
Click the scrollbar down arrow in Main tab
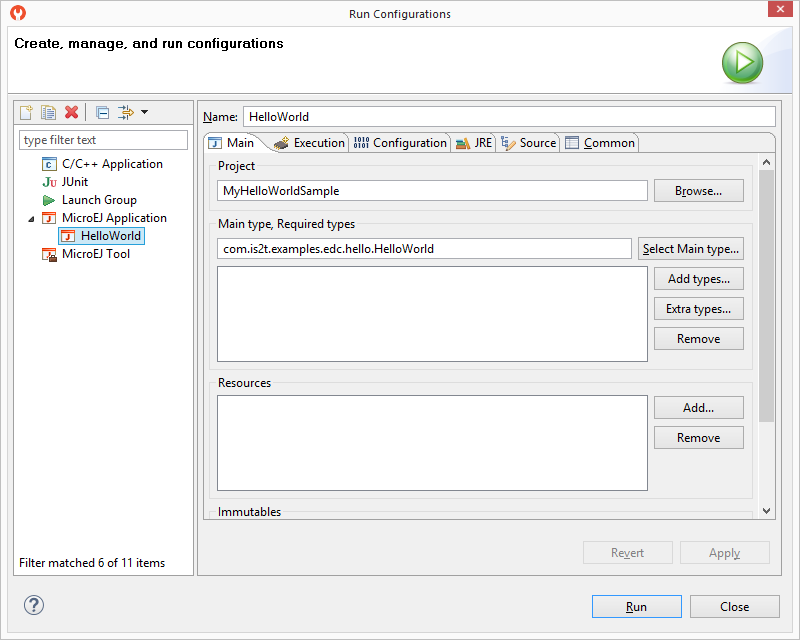767,510
